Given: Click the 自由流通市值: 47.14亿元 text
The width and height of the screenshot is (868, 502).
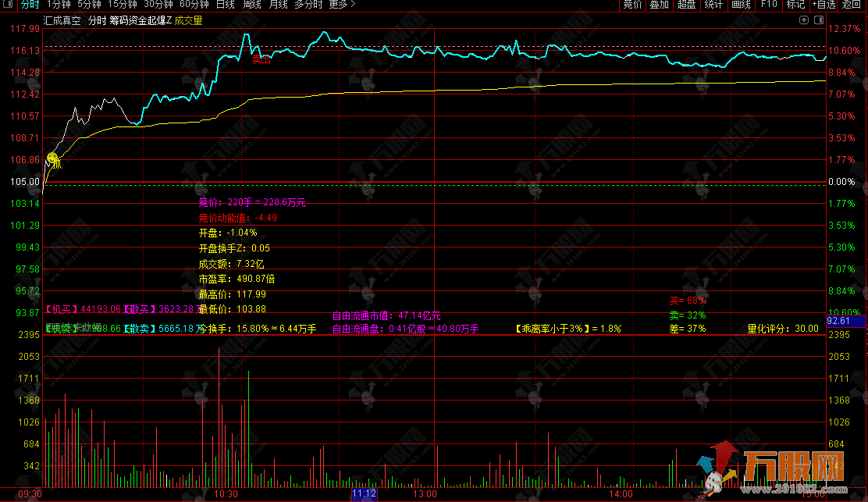Looking at the screenshot, I should [386, 316].
